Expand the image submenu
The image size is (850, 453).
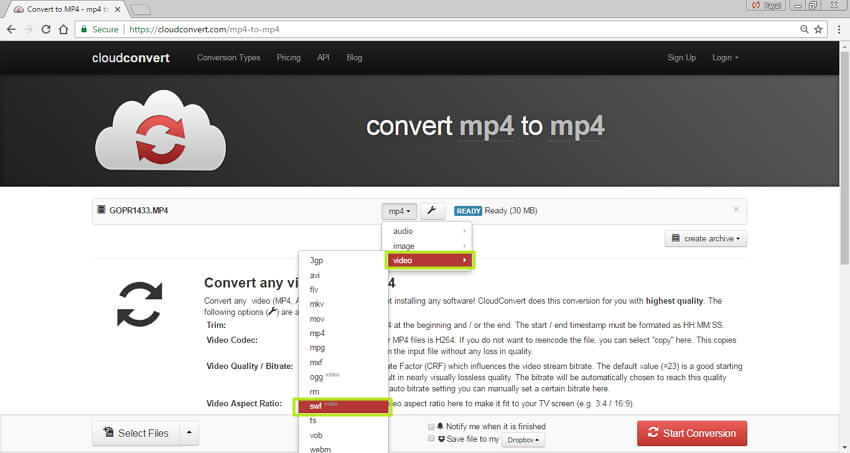coord(428,246)
